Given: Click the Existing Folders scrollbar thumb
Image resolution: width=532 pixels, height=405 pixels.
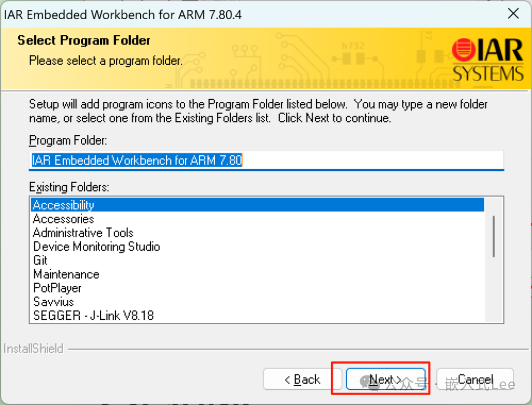Looking at the screenshot, I should pos(494,236).
